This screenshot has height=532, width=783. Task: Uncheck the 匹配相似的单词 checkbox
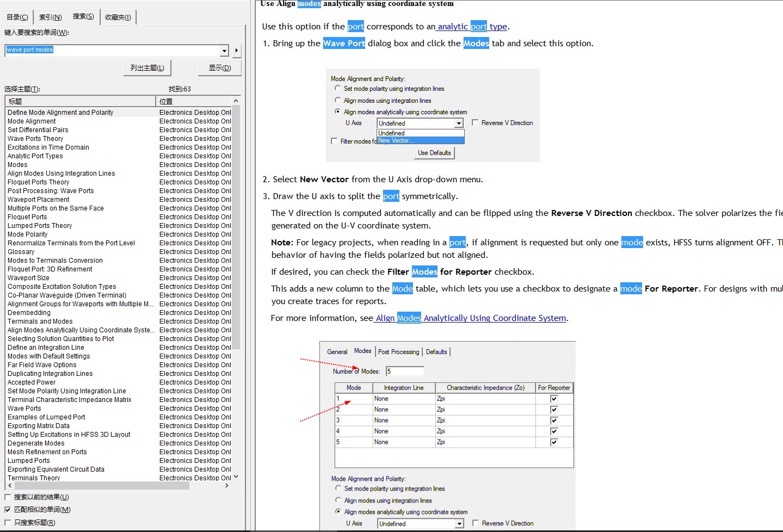[8, 510]
